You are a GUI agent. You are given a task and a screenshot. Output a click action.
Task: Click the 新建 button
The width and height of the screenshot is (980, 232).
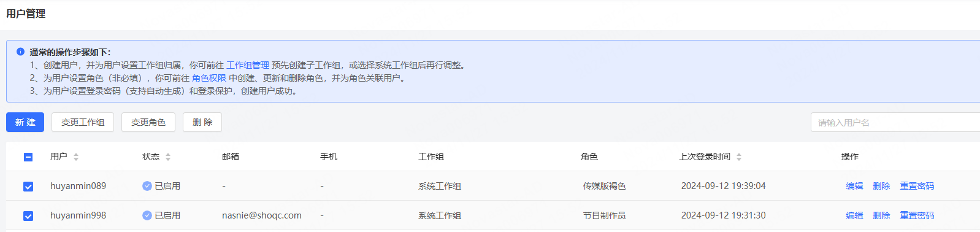click(x=25, y=122)
